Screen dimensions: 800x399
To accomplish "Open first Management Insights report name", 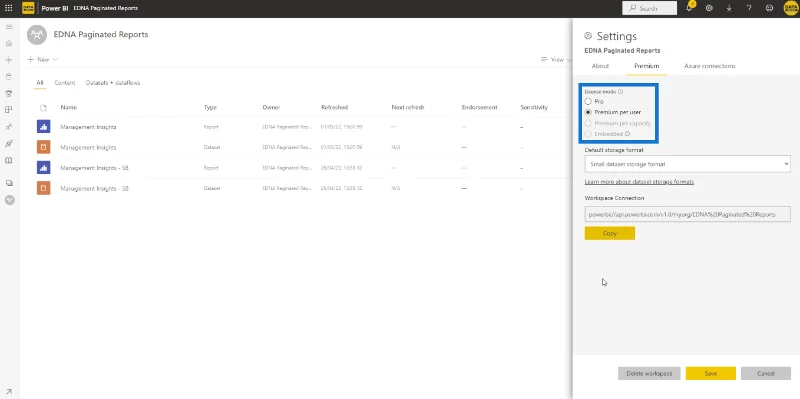I will pyautogui.click(x=88, y=127).
